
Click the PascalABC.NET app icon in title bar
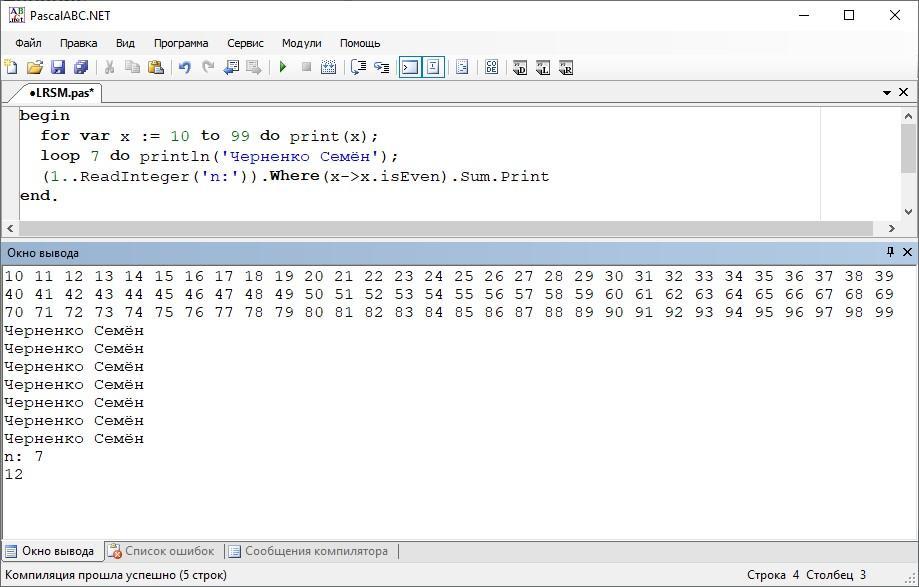[x=16, y=15]
